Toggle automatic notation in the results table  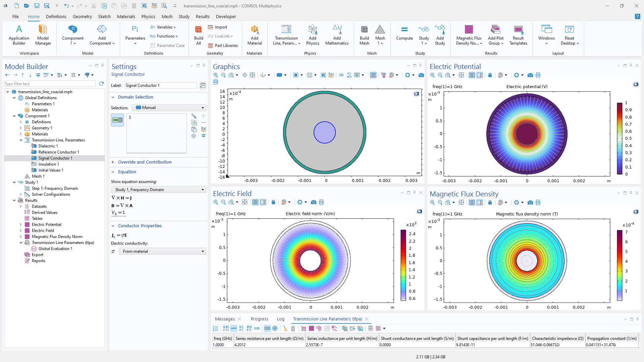(234, 328)
